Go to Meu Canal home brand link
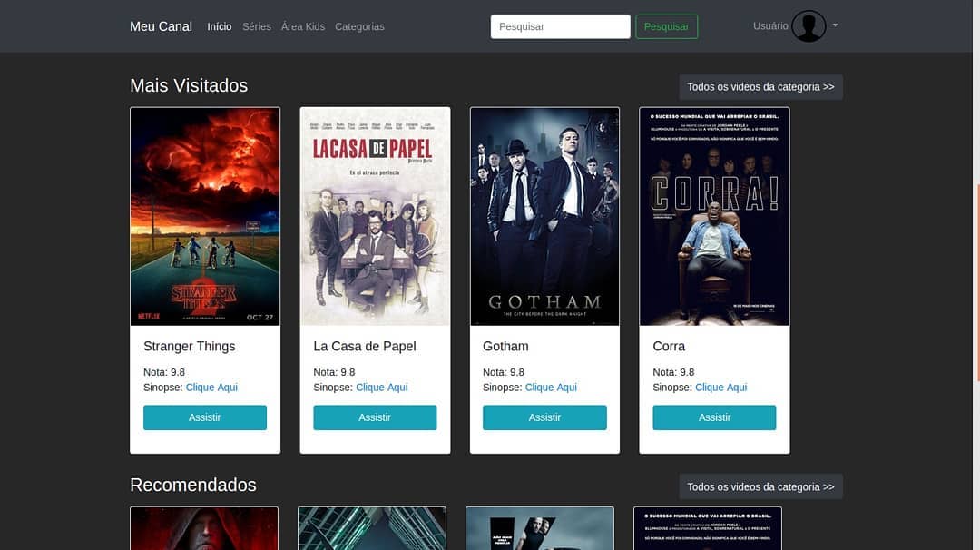Viewport: 980px width, 550px height. click(161, 26)
